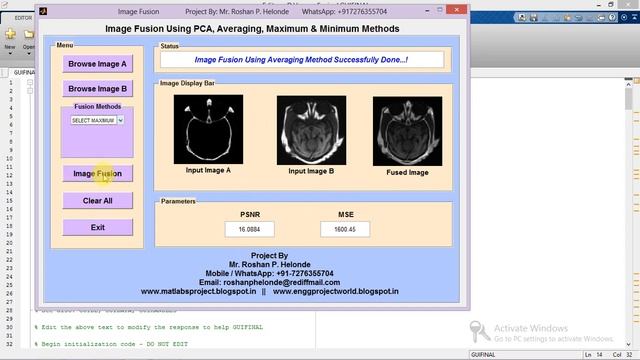
Task: Switch to the EDITOR tab in MATLAB
Action: click(x=23, y=18)
